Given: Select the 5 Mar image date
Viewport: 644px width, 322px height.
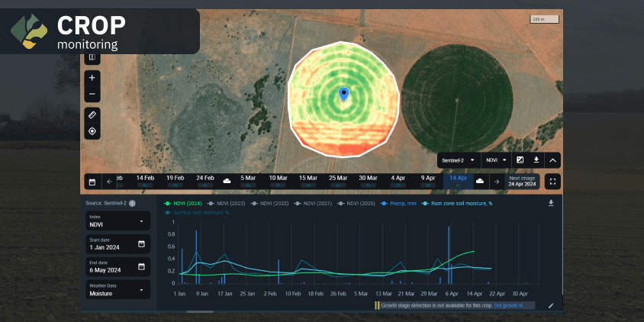Looking at the screenshot, I should (248, 181).
